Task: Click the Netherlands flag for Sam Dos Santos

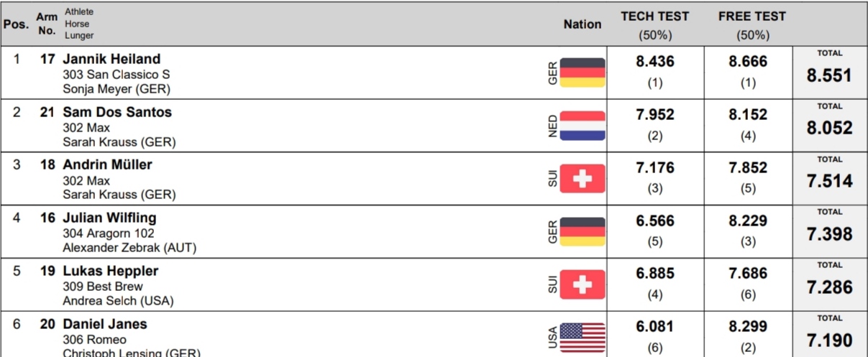Action: point(583,126)
